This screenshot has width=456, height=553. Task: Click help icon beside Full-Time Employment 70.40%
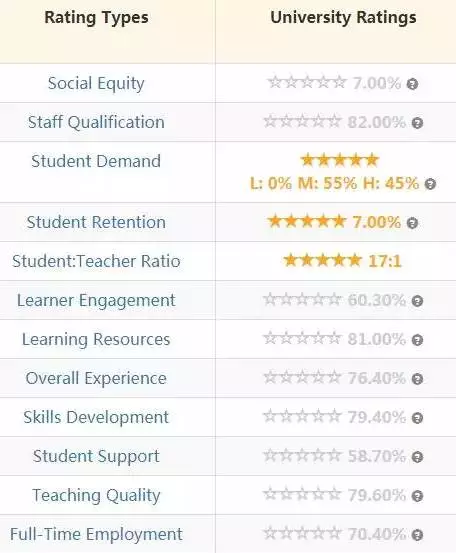point(417,535)
